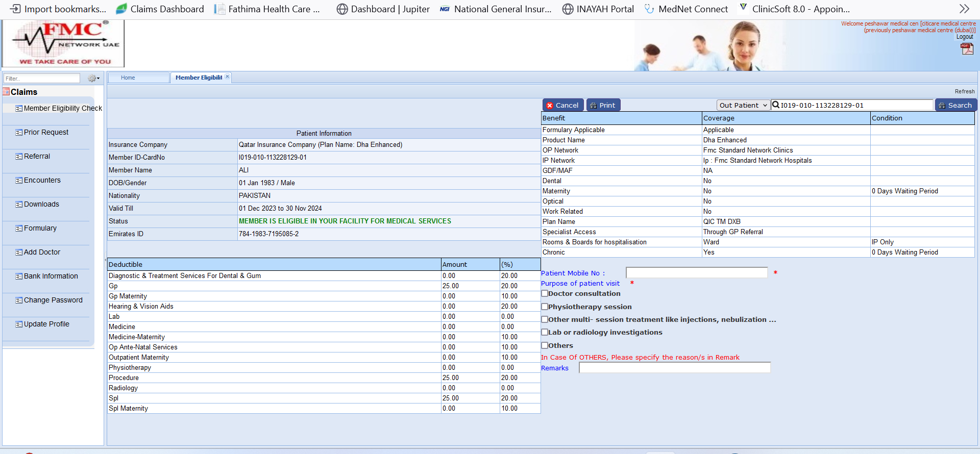Image resolution: width=980 pixels, height=454 pixels.
Task: Click the PDF export icon under Logout
Action: [967, 49]
